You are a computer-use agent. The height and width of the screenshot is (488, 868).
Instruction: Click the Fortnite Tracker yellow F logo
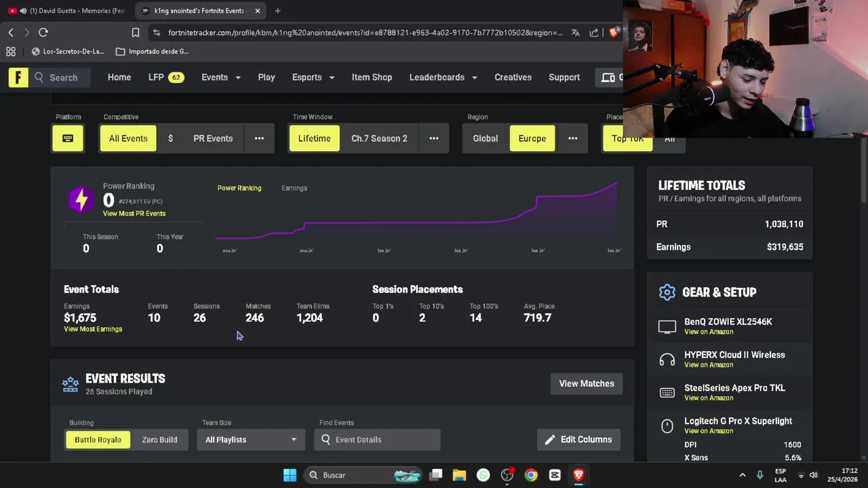click(x=18, y=77)
